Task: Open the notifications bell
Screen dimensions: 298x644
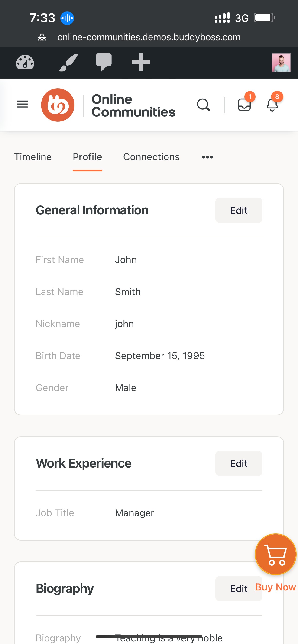Action: click(x=272, y=105)
